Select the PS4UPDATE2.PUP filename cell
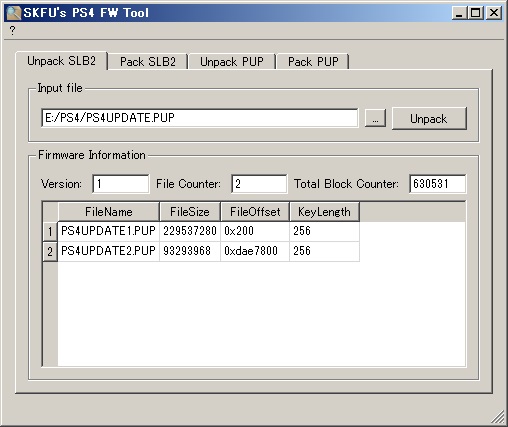This screenshot has height=427, width=508. coord(109,251)
